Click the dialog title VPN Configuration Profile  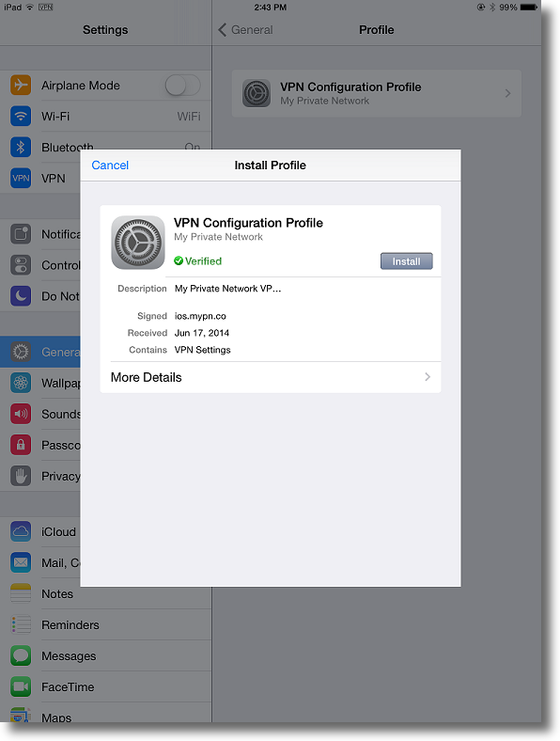248,223
